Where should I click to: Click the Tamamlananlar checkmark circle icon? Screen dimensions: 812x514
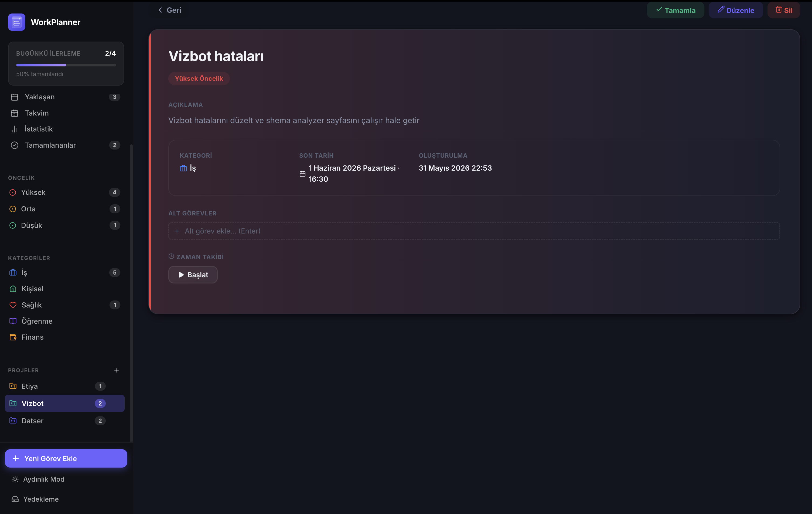coord(15,145)
